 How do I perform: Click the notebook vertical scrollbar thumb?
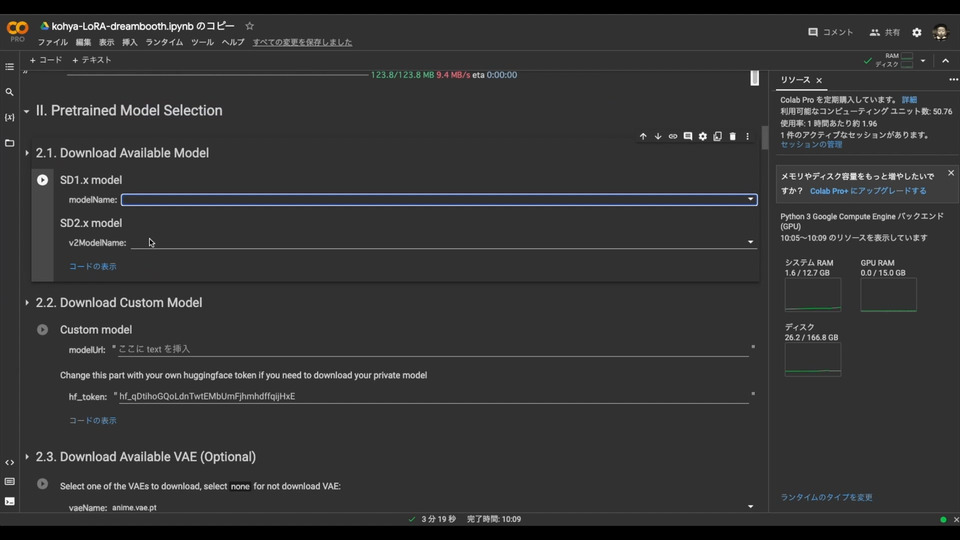[765, 138]
